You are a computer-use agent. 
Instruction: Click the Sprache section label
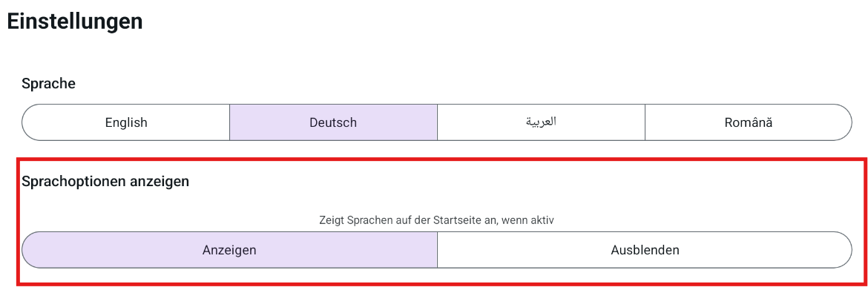(x=49, y=84)
